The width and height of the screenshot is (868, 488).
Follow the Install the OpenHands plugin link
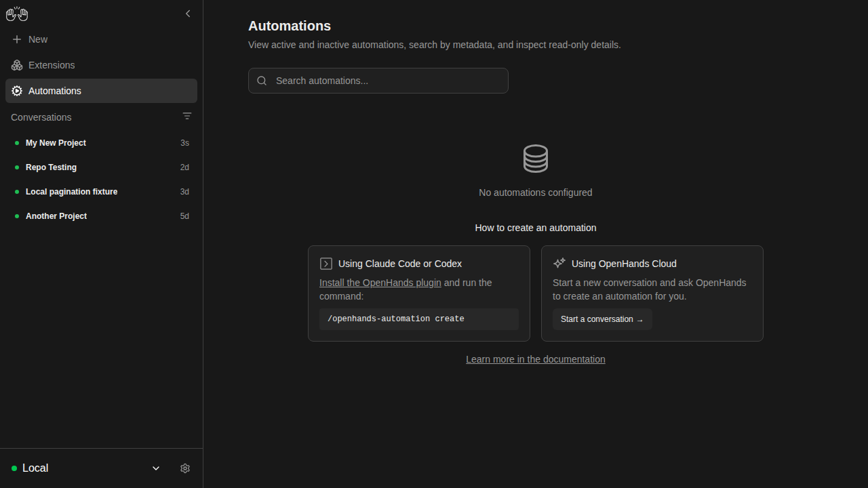(380, 283)
